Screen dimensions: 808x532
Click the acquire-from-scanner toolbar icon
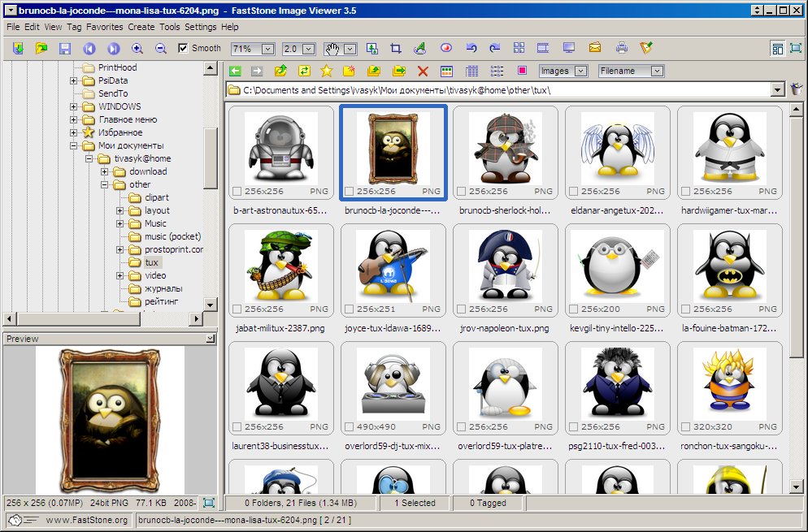pos(18,49)
